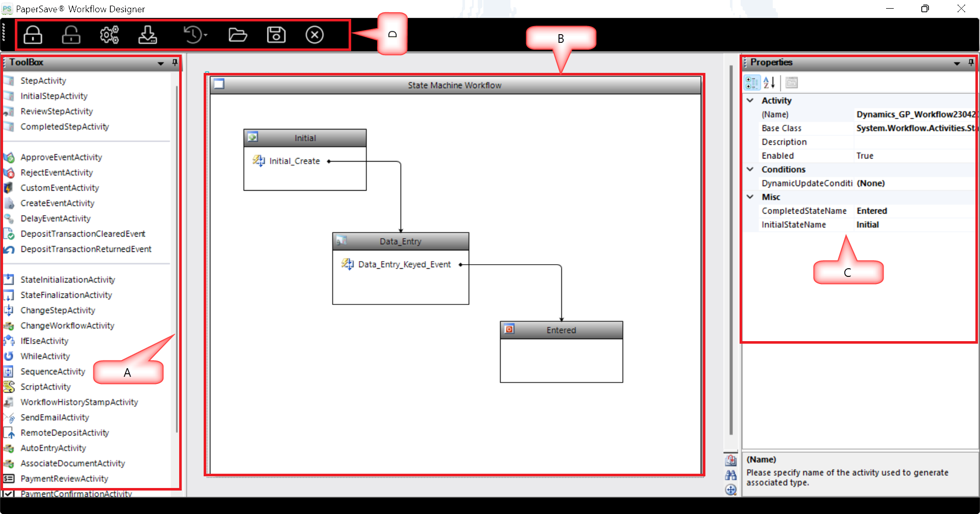Image resolution: width=980 pixels, height=514 pixels.
Task: Click the ToolBox vertical scrollbar
Action: click(176, 255)
